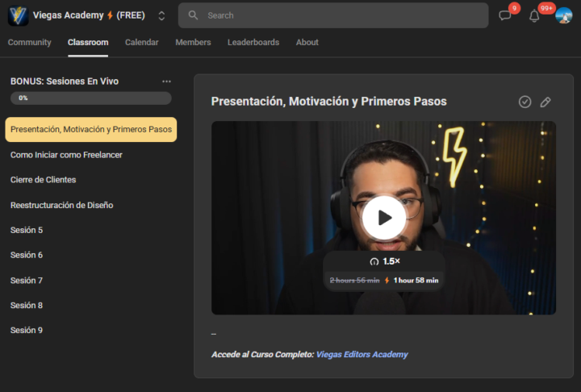Play the lesson video
The height and width of the screenshot is (392, 581).
[384, 218]
